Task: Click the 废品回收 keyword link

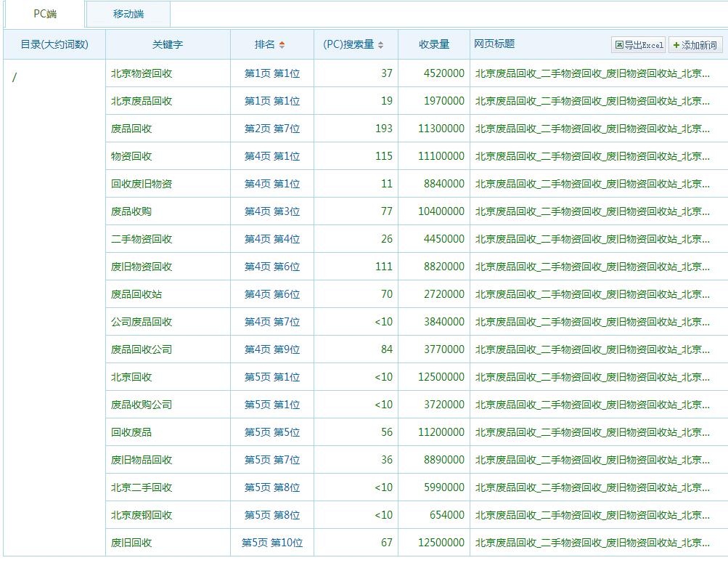Action: click(x=131, y=129)
